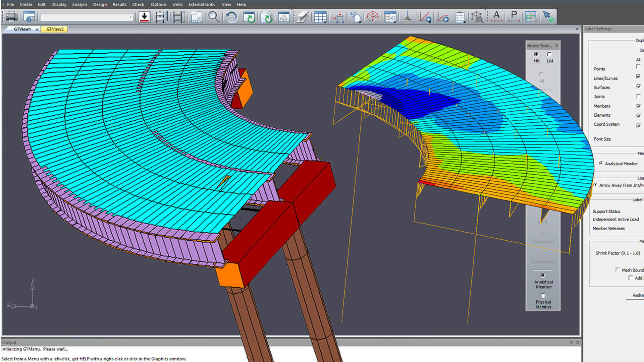
Task: Click the wind load house icon
Action: pyautogui.click(x=355, y=17)
